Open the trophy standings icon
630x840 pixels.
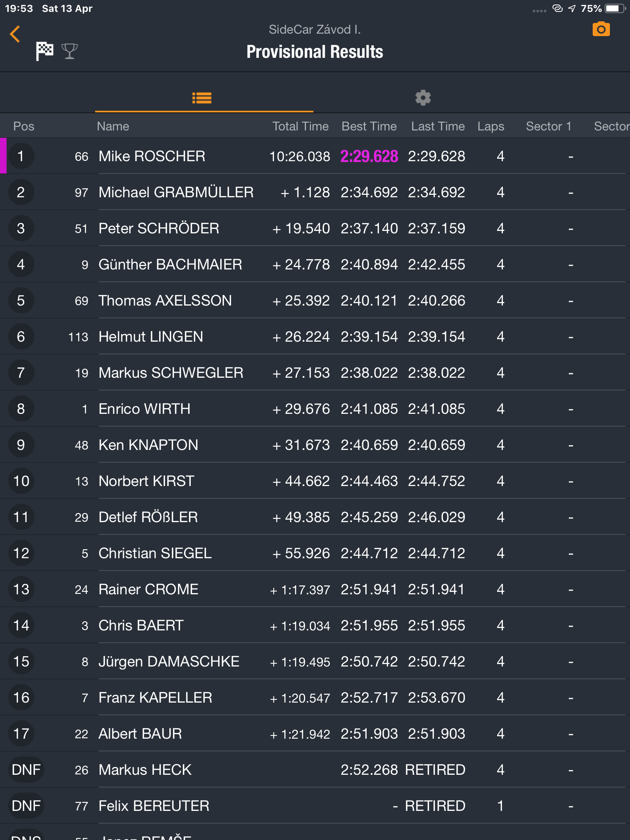(70, 51)
